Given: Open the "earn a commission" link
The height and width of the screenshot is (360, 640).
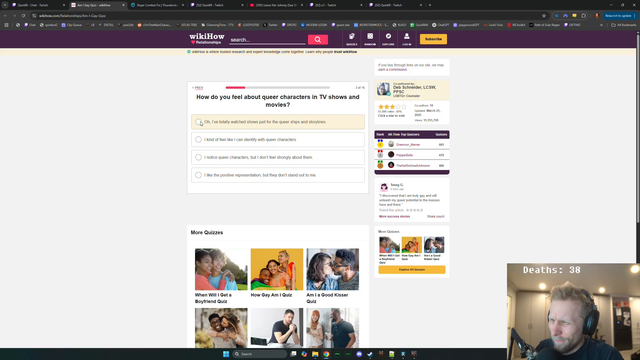Looking at the screenshot, I should pyautogui.click(x=393, y=69).
